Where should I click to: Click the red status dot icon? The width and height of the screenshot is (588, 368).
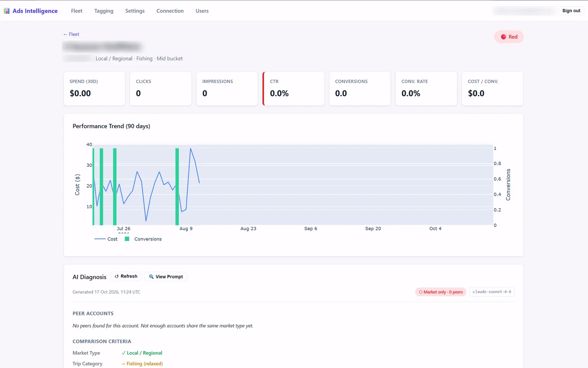[503, 37]
